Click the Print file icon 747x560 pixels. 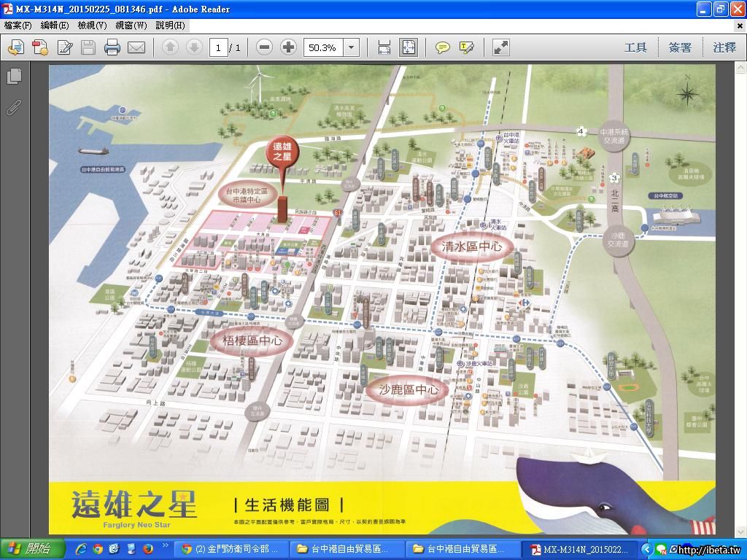click(112, 47)
